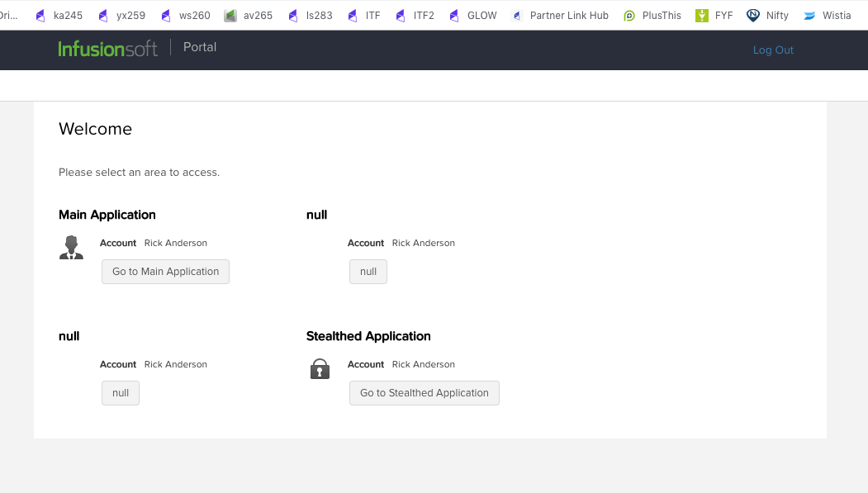868x493 pixels.
Task: Click the Log Out link
Action: coord(773,50)
